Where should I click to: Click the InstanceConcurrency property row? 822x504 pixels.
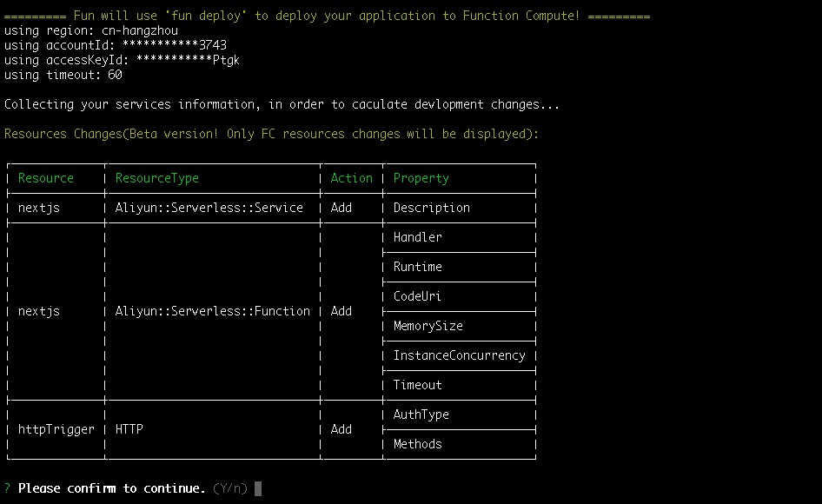click(460, 355)
